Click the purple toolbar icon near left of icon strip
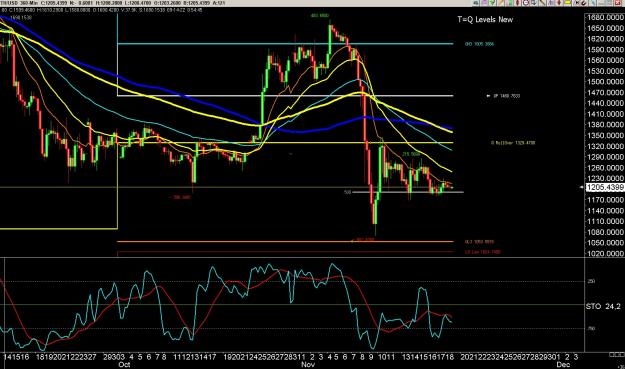 pyautogui.click(x=485, y=2)
